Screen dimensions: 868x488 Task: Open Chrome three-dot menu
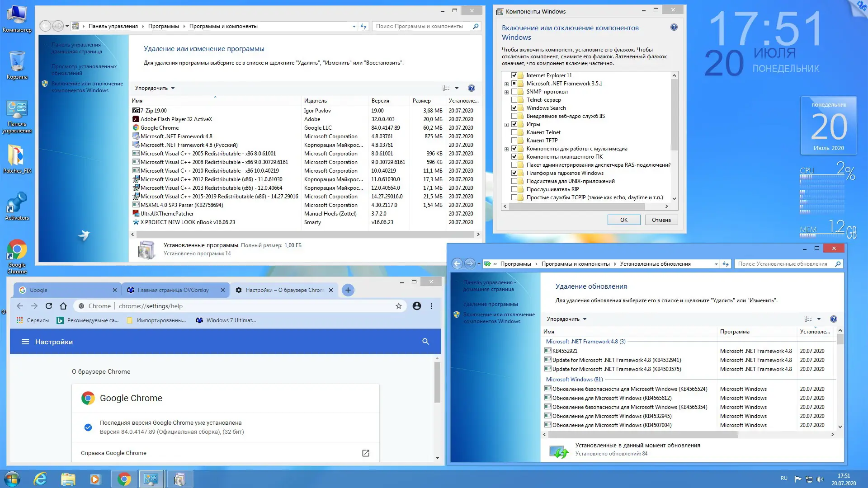(x=431, y=306)
